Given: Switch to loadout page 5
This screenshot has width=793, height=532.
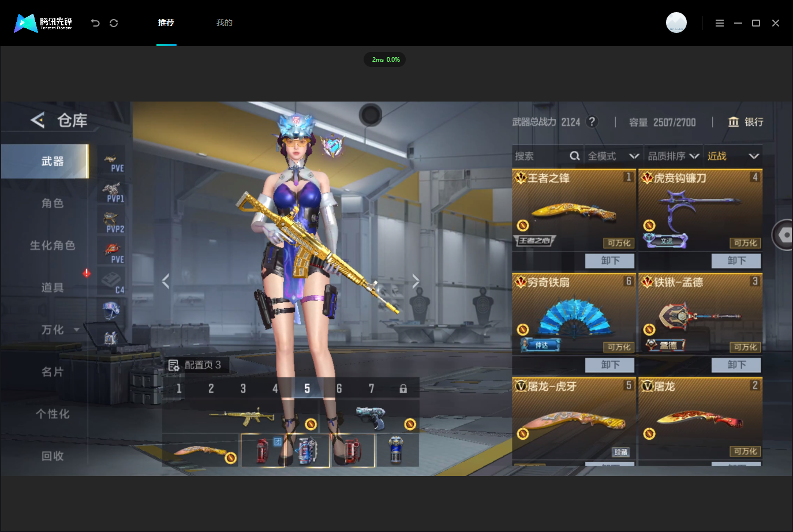Looking at the screenshot, I should pos(307,388).
